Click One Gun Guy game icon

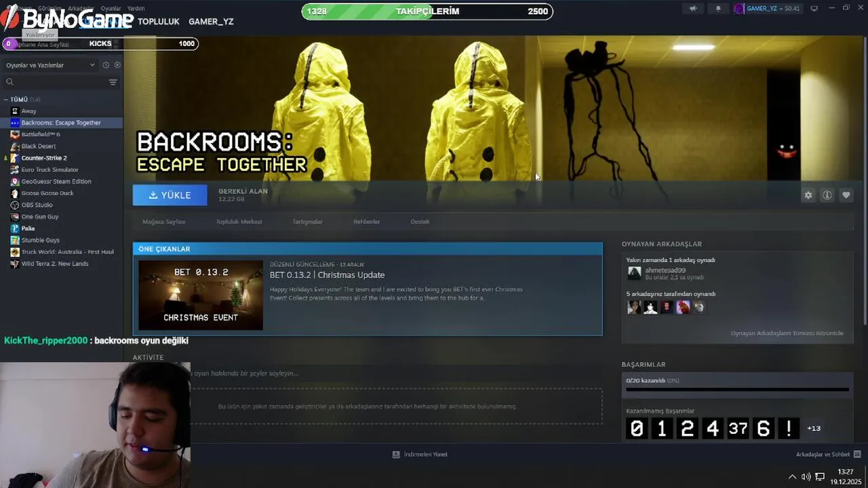pos(15,217)
